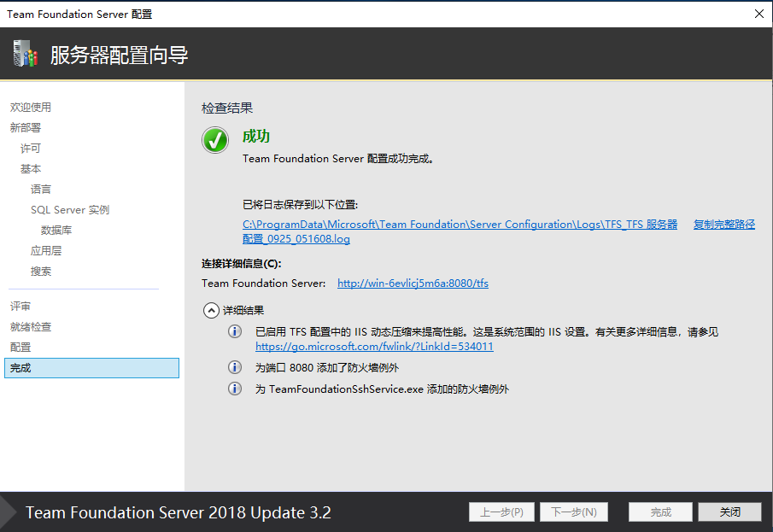This screenshot has width=773, height=532.
Task: Click the 连接详细信息(C) label
Action: (241, 264)
